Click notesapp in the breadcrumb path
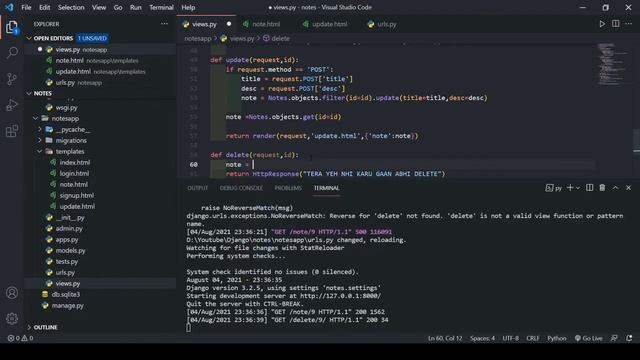This screenshot has height=360, width=640. (x=198, y=38)
